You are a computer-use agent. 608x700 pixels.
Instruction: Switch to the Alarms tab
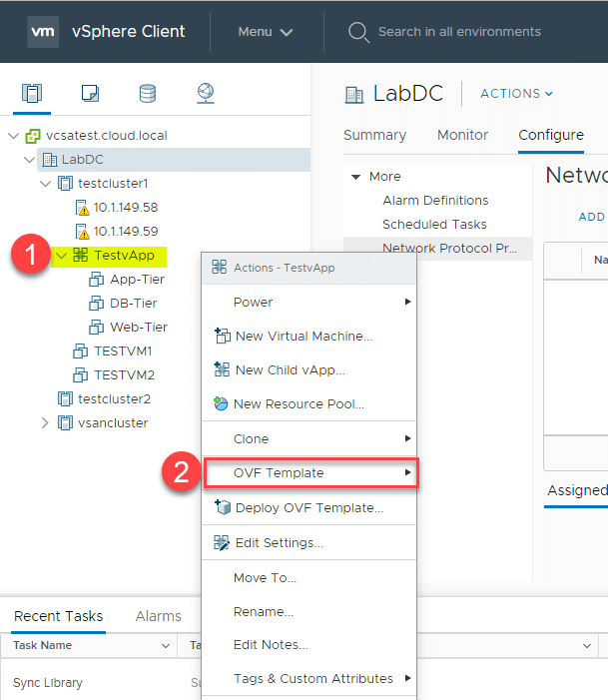click(159, 616)
